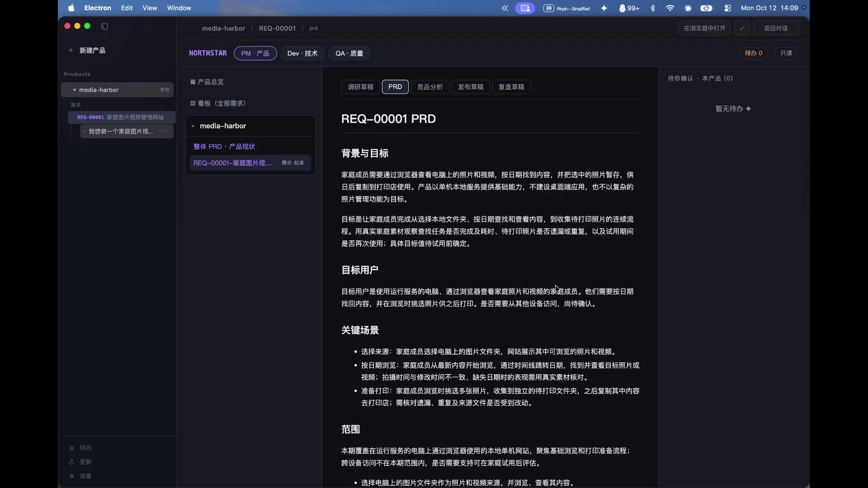Click the Bluetooth menu bar icon
868x488 pixels.
coord(652,8)
